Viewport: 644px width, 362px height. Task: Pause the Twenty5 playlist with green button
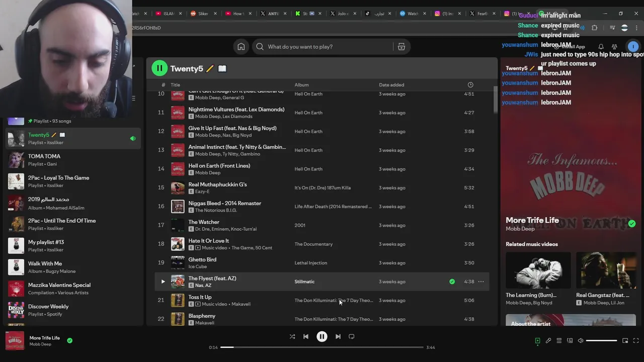click(x=159, y=68)
